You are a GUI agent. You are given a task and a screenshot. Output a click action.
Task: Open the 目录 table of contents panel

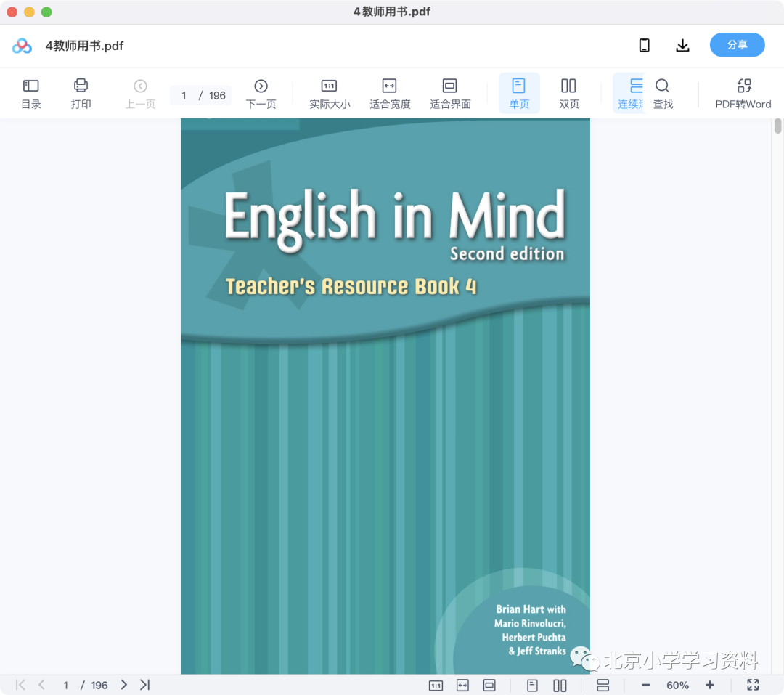(x=31, y=94)
